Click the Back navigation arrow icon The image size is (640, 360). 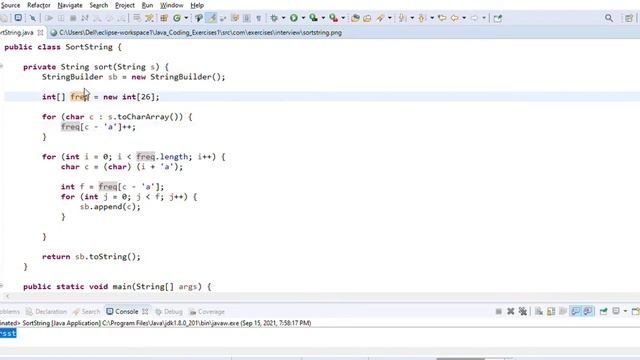click(x=454, y=18)
